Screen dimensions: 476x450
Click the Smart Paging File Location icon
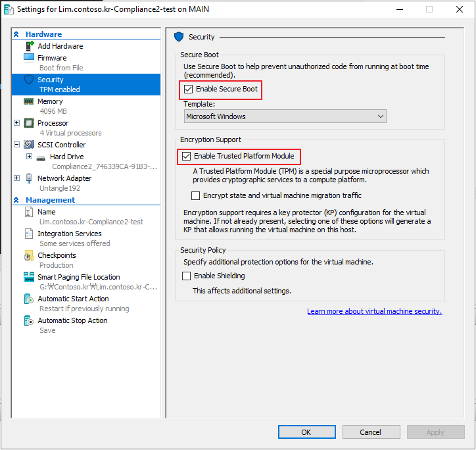[x=29, y=277]
